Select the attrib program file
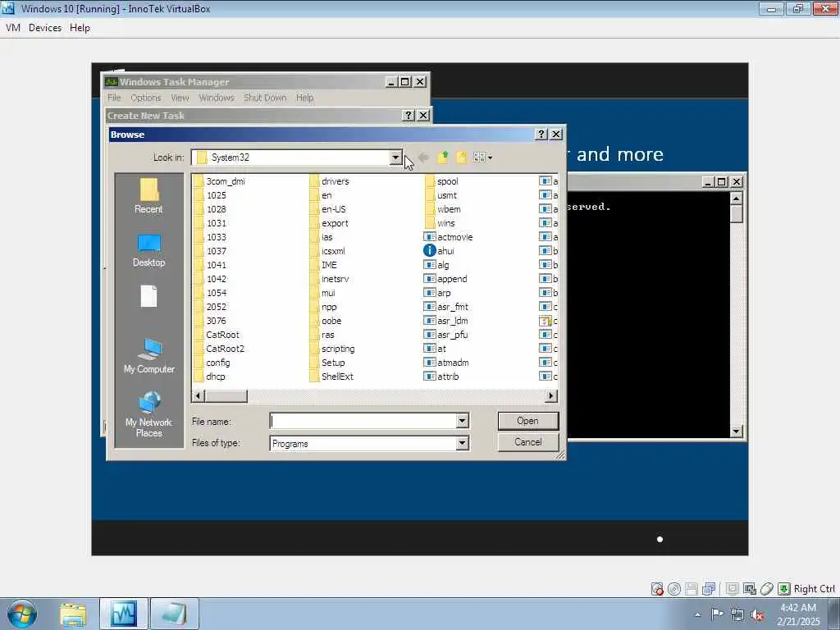 [x=441, y=376]
